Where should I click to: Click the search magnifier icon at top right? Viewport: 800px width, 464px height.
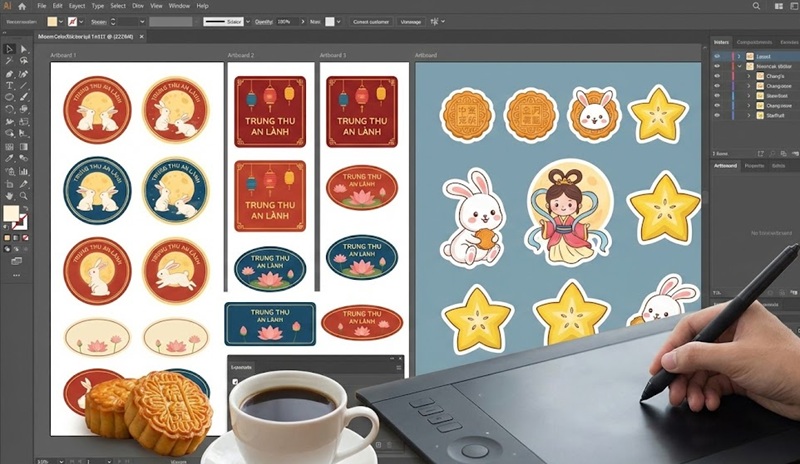pyautogui.click(x=756, y=6)
